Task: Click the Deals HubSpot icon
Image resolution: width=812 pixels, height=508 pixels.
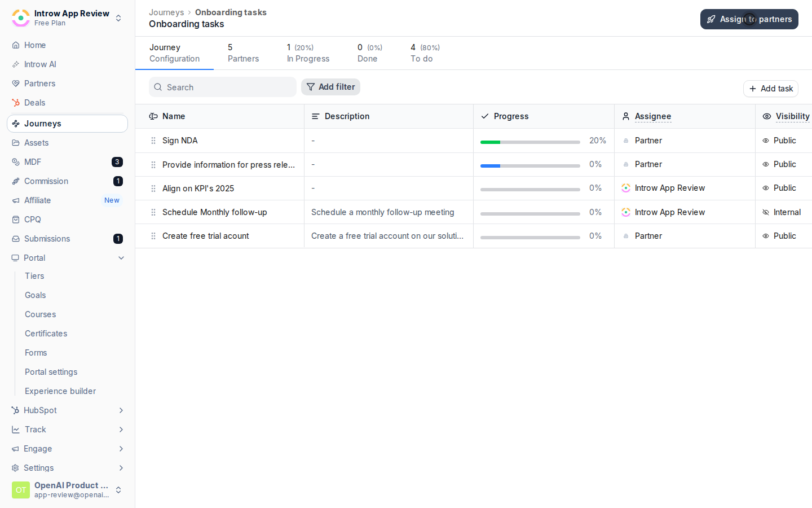Action: click(16, 103)
